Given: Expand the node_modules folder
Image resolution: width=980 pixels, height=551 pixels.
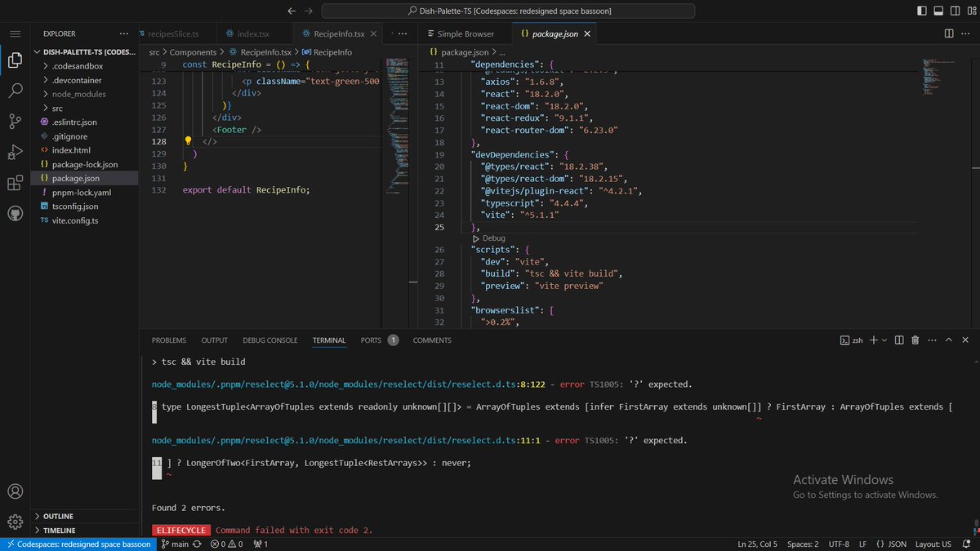Looking at the screenshot, I should click(78, 94).
